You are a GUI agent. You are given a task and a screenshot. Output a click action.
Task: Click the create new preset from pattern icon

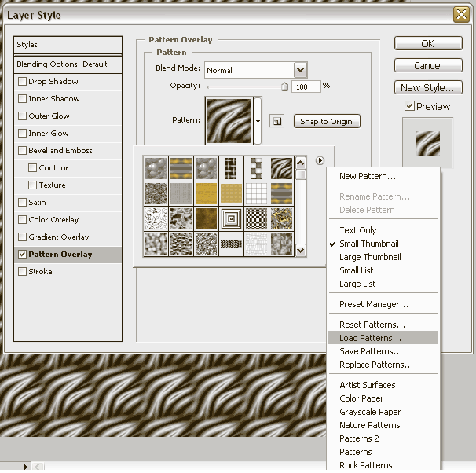pos(276,121)
